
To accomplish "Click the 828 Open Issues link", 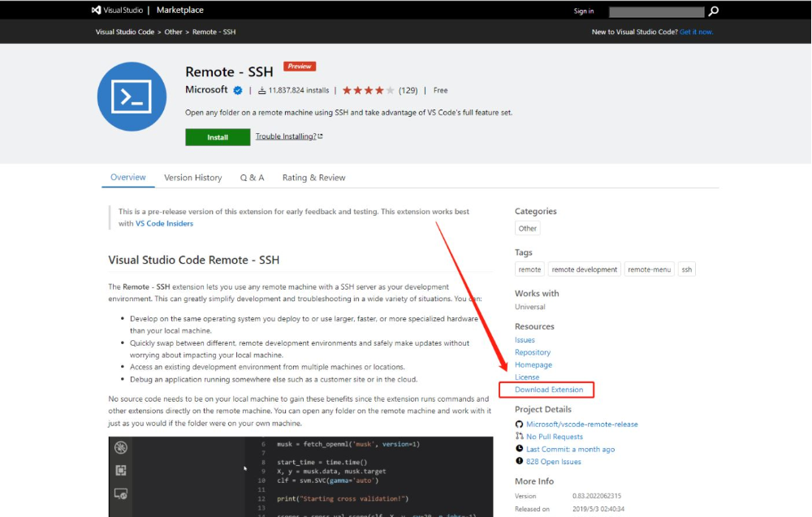I will 554,461.
